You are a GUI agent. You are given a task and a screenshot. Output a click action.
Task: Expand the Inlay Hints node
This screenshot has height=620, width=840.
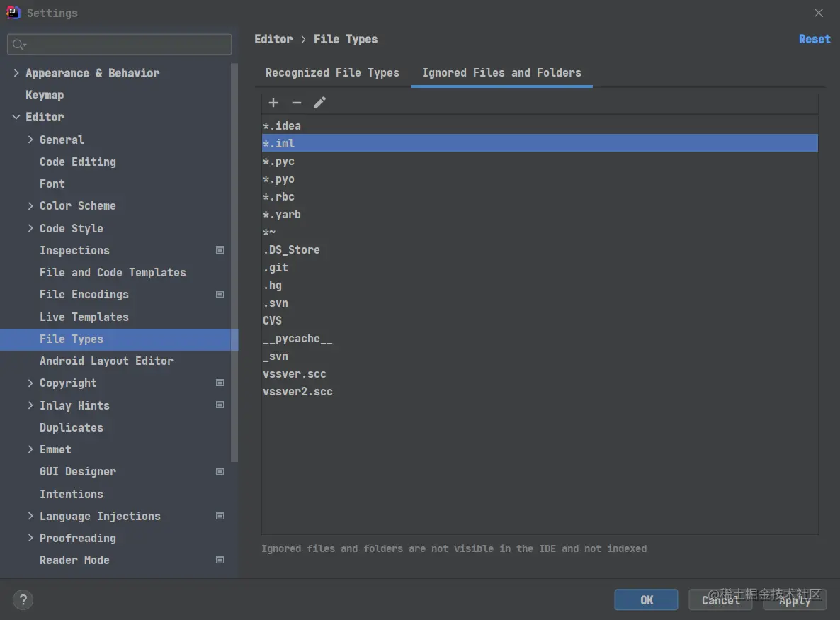click(30, 405)
